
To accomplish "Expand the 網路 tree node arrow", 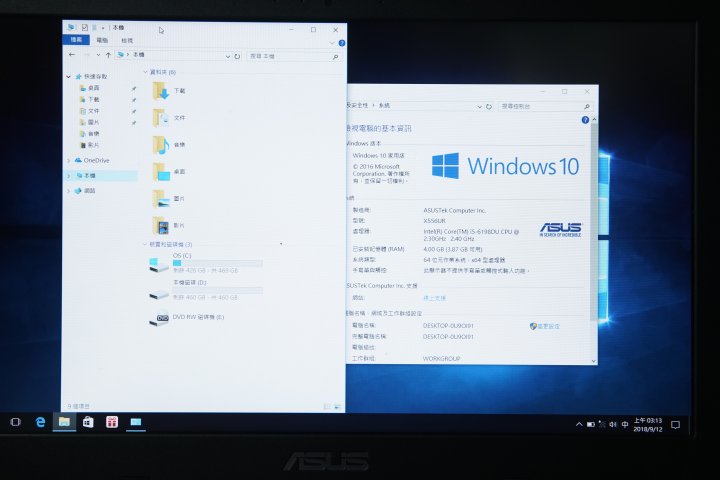I will [69, 191].
